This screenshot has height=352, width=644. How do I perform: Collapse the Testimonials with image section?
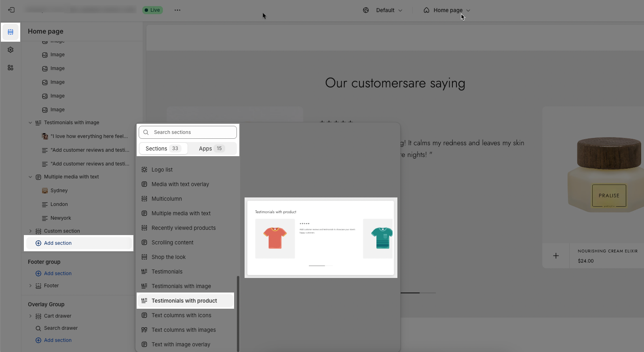pos(30,123)
